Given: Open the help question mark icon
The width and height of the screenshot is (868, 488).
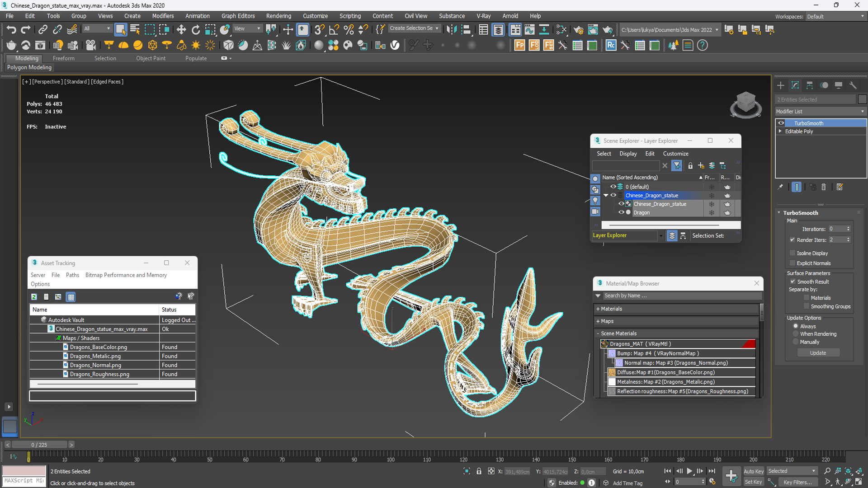Looking at the screenshot, I should pyautogui.click(x=703, y=45).
